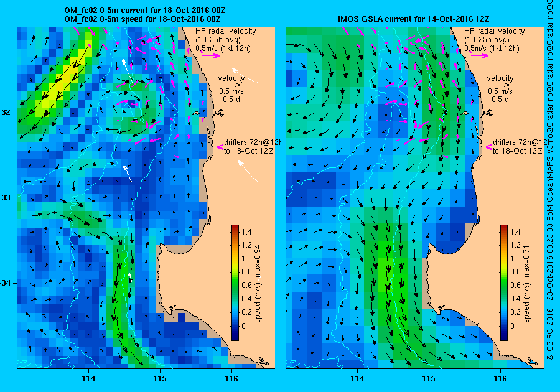Click the '0.8' tick on right color bar
560x392 pixels.
pyautogui.click(x=515, y=272)
